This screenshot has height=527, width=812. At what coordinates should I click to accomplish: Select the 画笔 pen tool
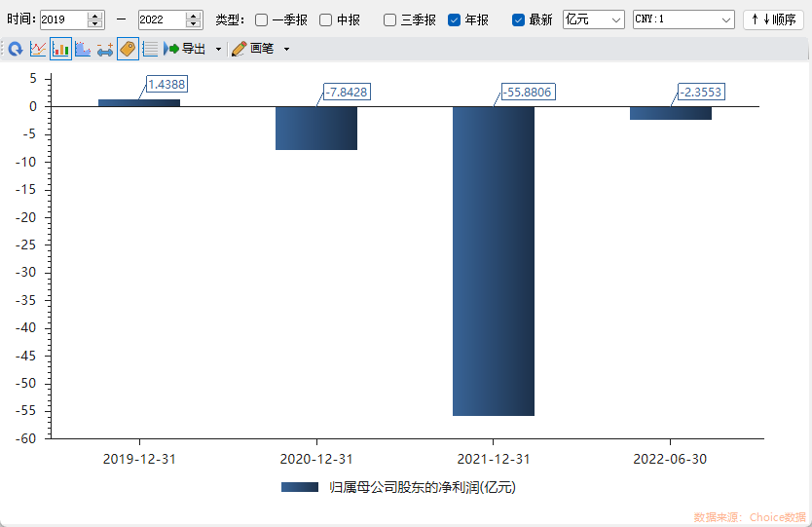253,49
